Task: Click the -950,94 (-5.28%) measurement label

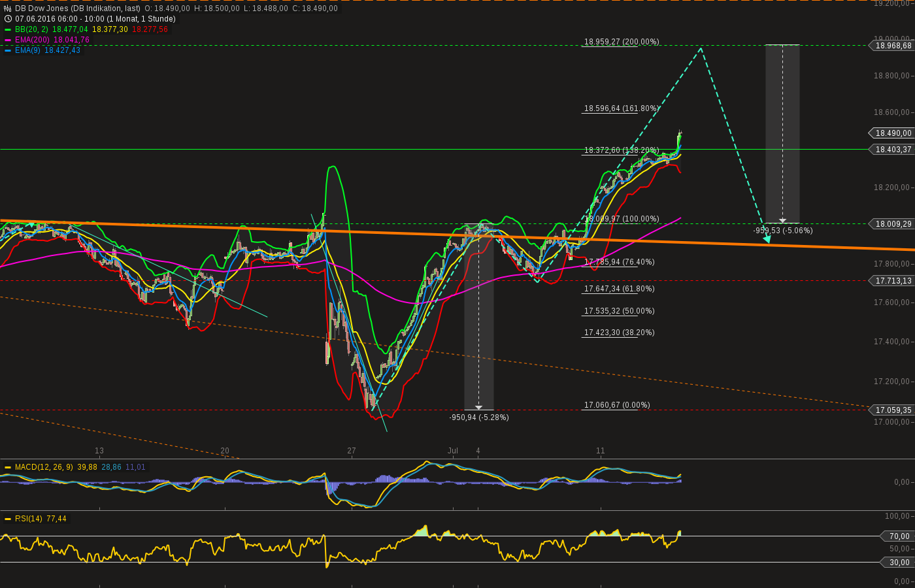Action: pos(479,417)
